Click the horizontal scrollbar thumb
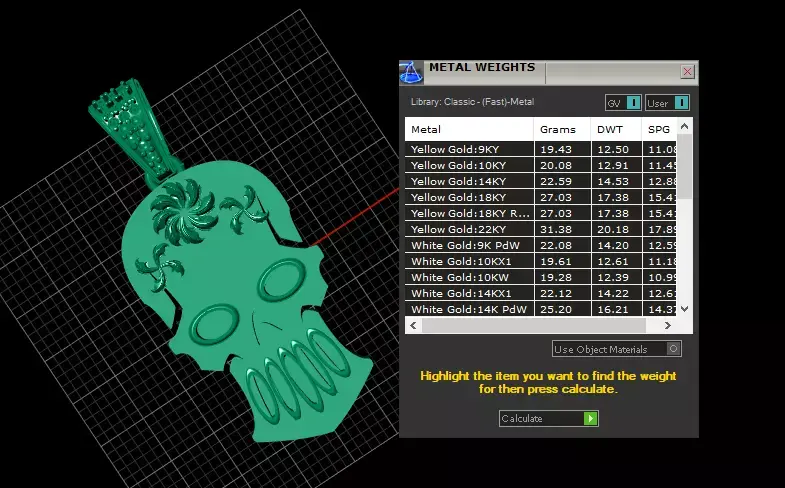Image resolution: width=785 pixels, height=488 pixels. (x=534, y=325)
